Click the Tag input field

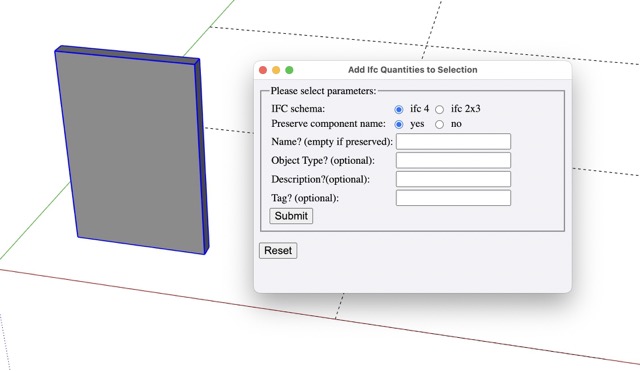453,198
